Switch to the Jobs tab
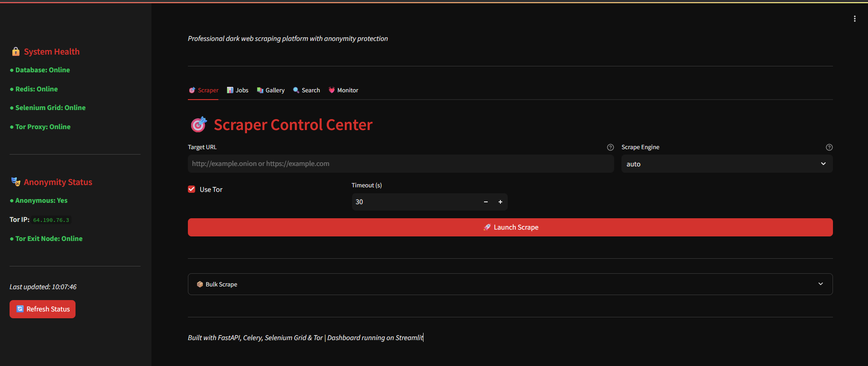The image size is (868, 366). 237,90
